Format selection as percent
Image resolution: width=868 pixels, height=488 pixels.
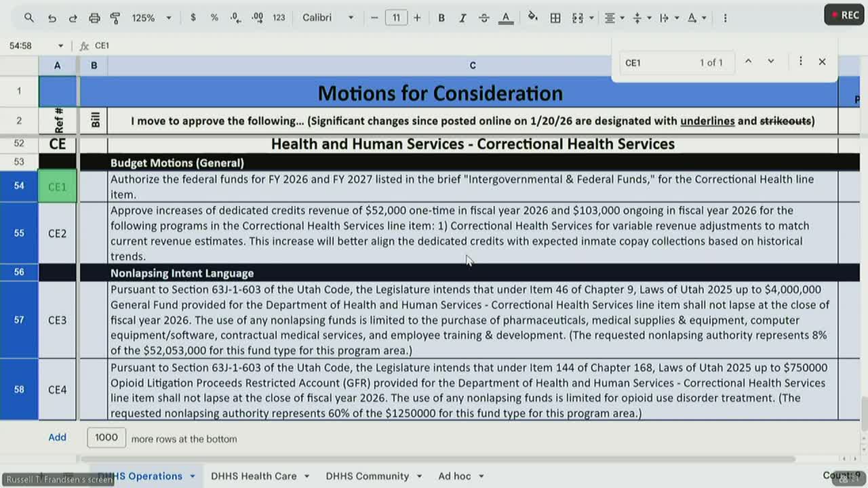pyautogui.click(x=214, y=18)
